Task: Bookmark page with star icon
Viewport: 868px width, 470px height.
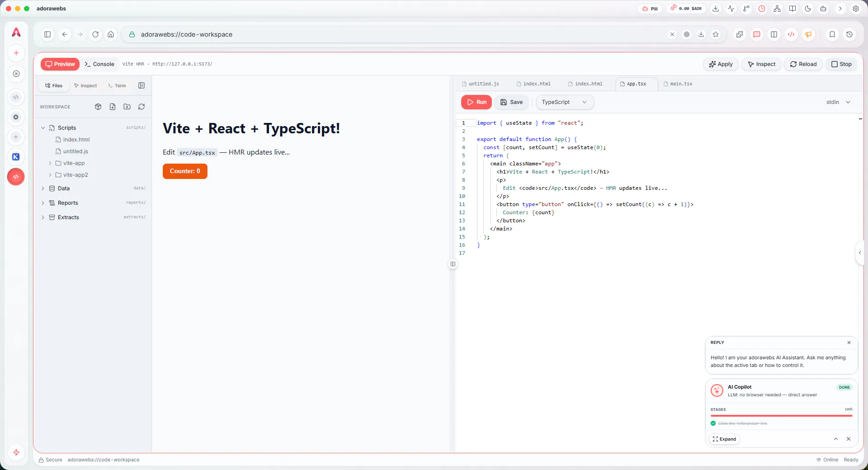Action: click(x=716, y=34)
